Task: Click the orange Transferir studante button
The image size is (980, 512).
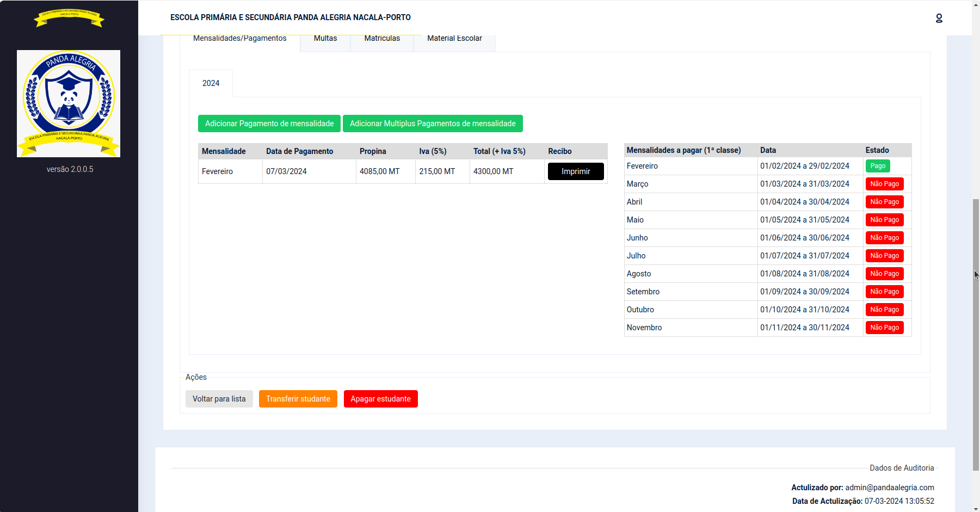Action: click(x=298, y=399)
